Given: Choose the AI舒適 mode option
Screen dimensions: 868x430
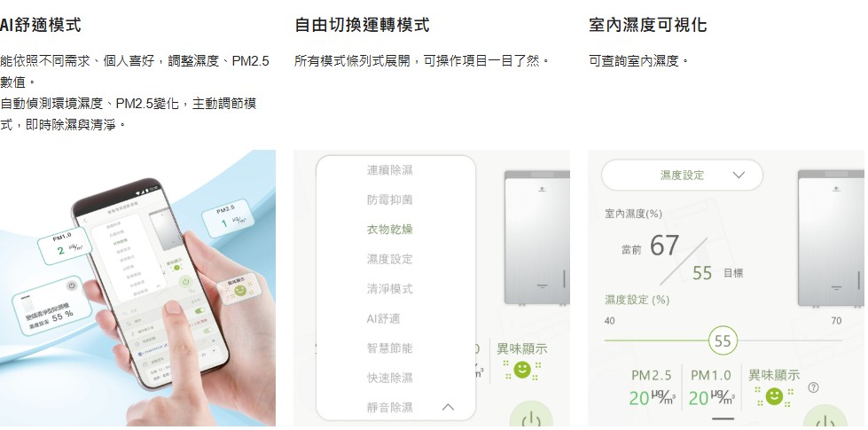Looking at the screenshot, I should [x=383, y=319].
